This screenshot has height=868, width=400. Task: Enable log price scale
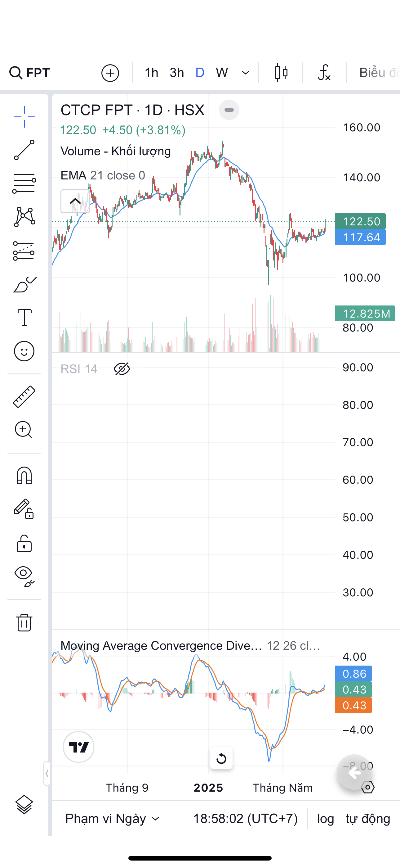coord(325,818)
